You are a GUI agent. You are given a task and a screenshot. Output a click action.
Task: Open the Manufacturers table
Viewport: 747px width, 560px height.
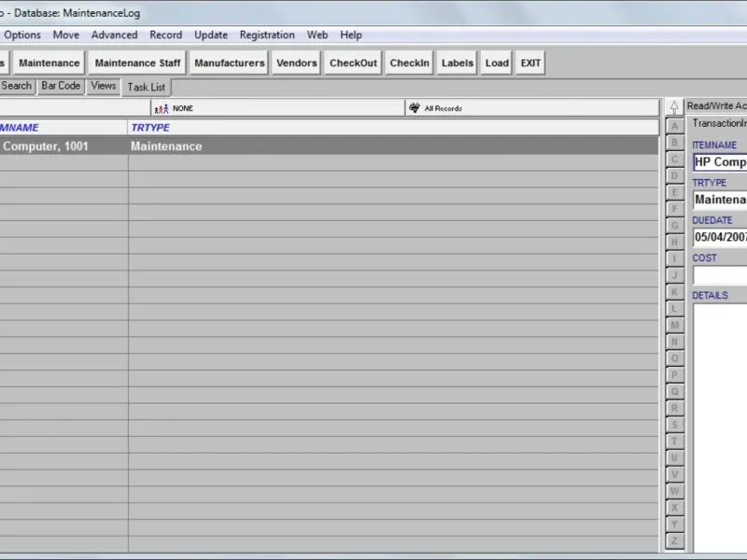click(229, 63)
